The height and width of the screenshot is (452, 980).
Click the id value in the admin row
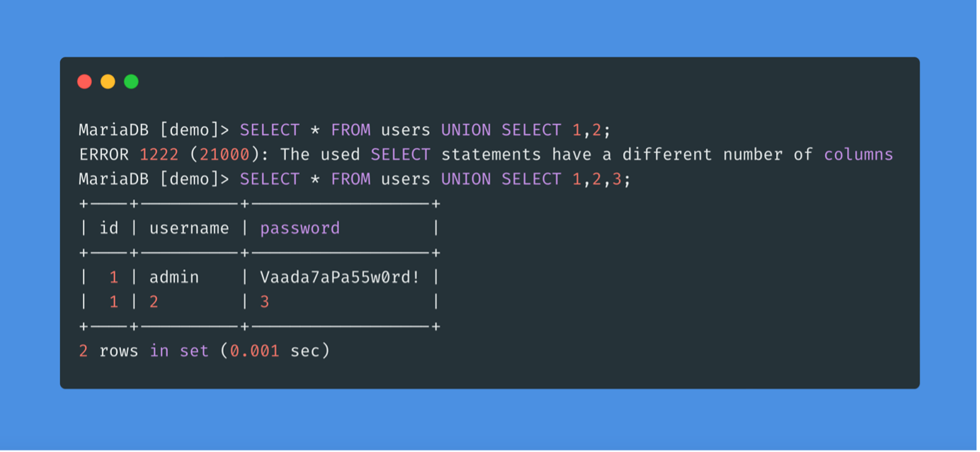[x=114, y=277]
